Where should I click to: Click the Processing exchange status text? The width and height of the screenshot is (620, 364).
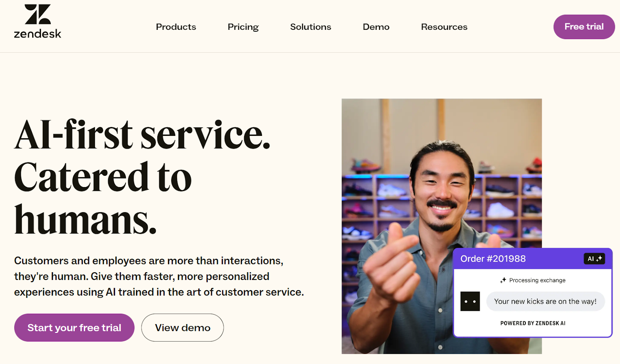tap(537, 280)
